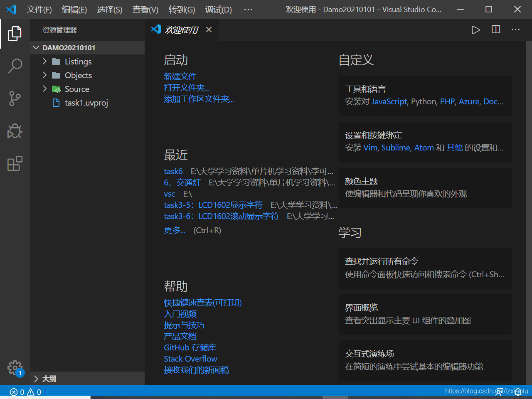Open the 颜色主题 card
The width and height of the screenshot is (532, 399).
(x=425, y=188)
